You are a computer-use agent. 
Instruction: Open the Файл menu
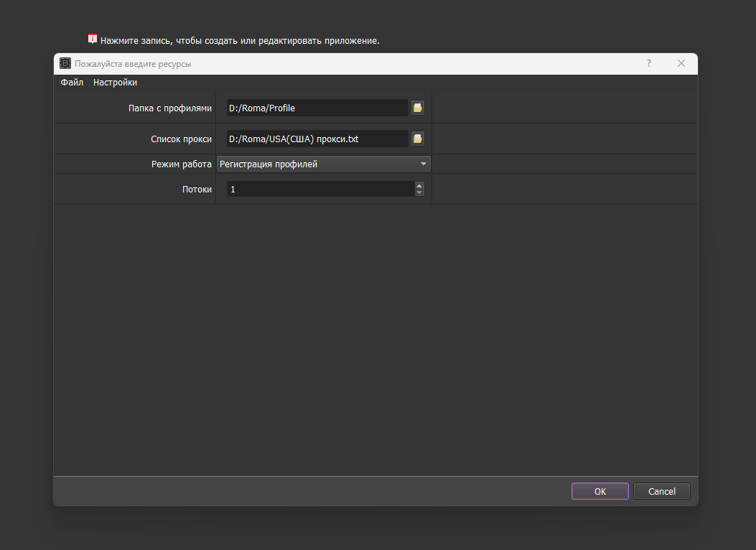pyautogui.click(x=72, y=83)
